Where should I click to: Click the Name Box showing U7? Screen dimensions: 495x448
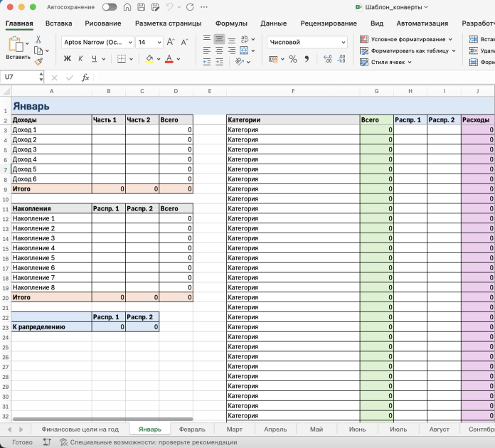[21, 77]
